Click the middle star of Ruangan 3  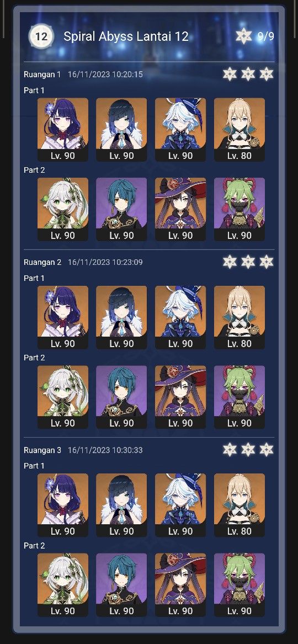pos(248,449)
